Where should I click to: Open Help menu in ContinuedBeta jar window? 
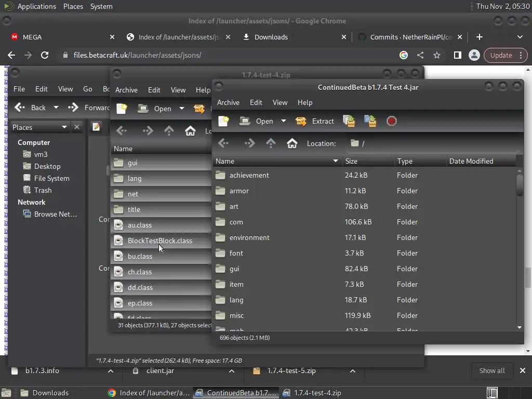click(305, 102)
